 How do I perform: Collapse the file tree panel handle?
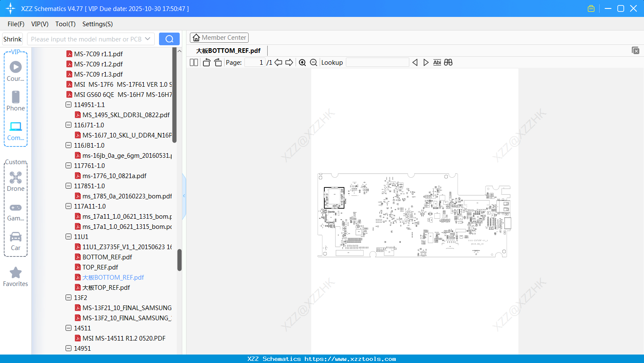pos(184,196)
